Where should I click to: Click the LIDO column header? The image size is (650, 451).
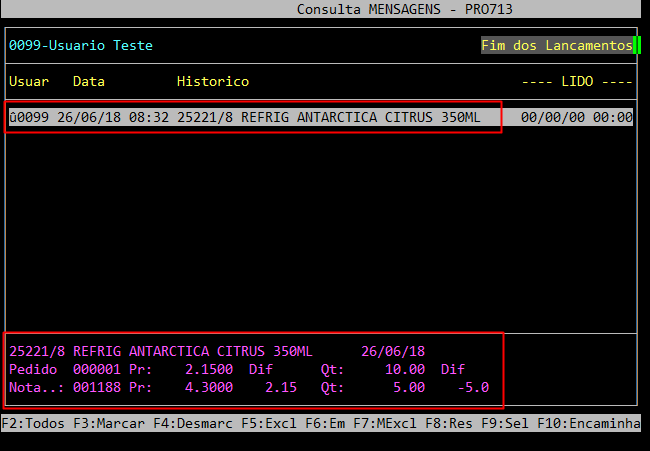click(x=577, y=81)
